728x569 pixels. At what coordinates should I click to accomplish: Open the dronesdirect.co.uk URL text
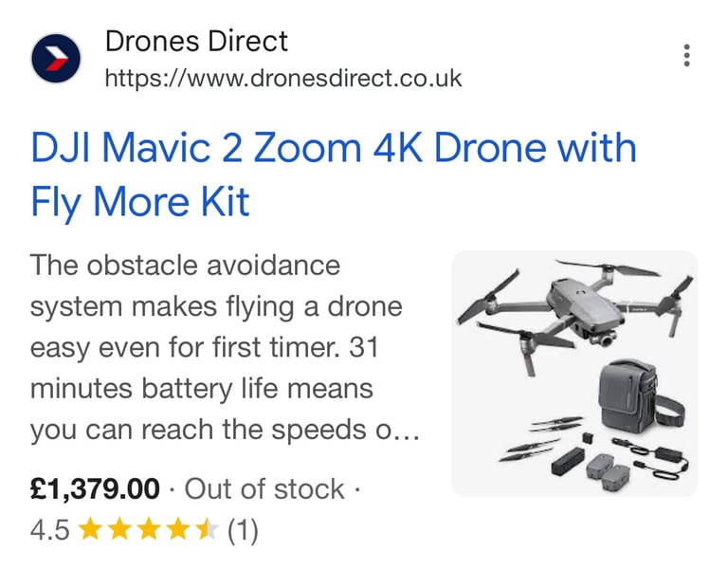coord(283,78)
